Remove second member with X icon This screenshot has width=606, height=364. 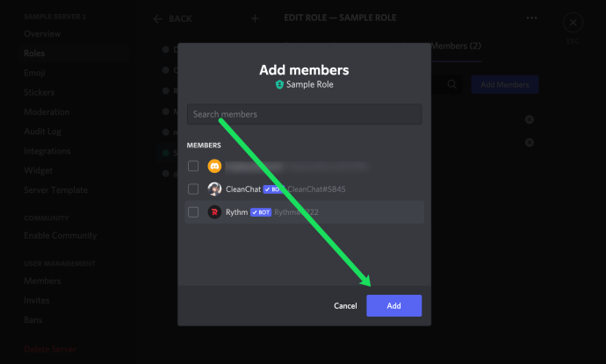coord(529,142)
